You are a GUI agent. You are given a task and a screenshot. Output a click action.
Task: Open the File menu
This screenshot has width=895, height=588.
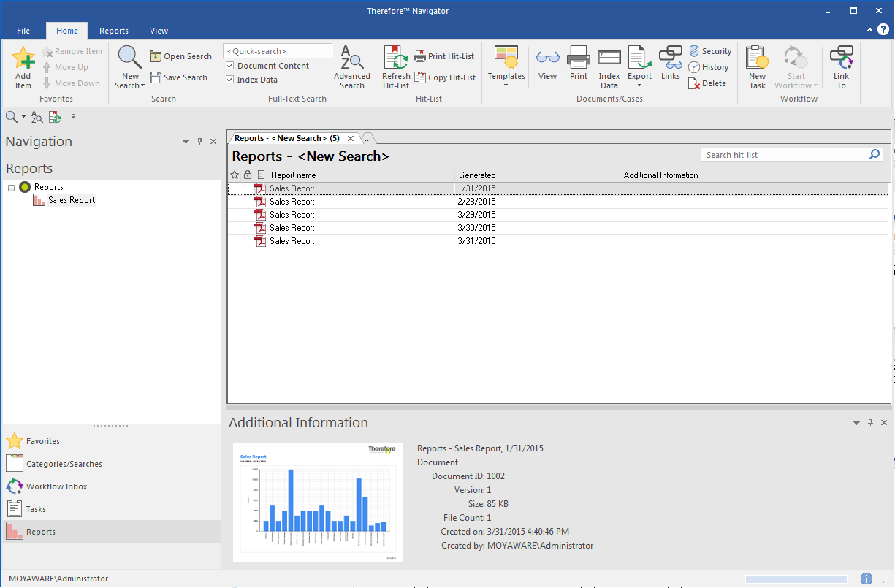point(23,31)
